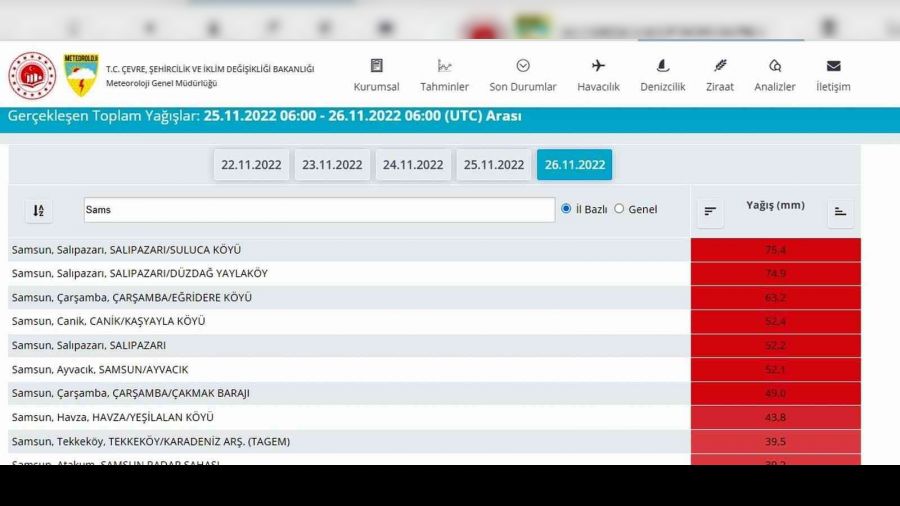Click the İletişim envelope icon
The image size is (900, 506).
(833, 66)
